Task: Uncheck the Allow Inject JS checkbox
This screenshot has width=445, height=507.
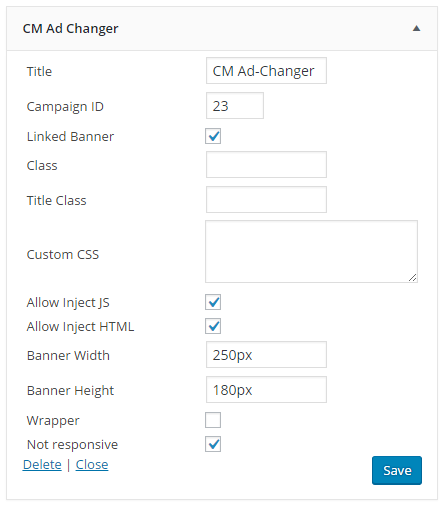Action: click(213, 302)
